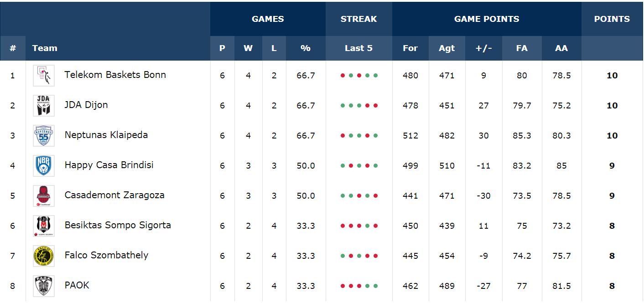
Task: Click the Falco Szombathely team logo
Action: coord(44,256)
